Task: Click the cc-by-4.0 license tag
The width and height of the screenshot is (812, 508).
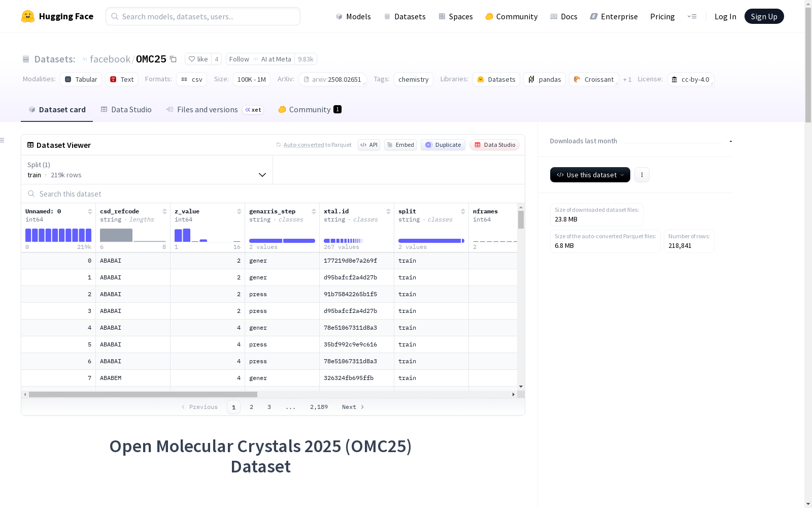Action: 691,79
